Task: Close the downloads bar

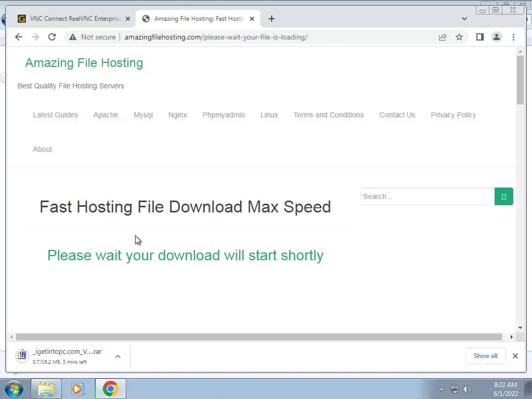Action: 515,355
